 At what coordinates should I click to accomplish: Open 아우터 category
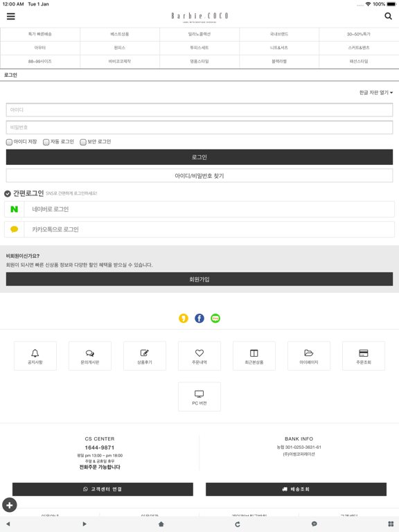point(40,48)
